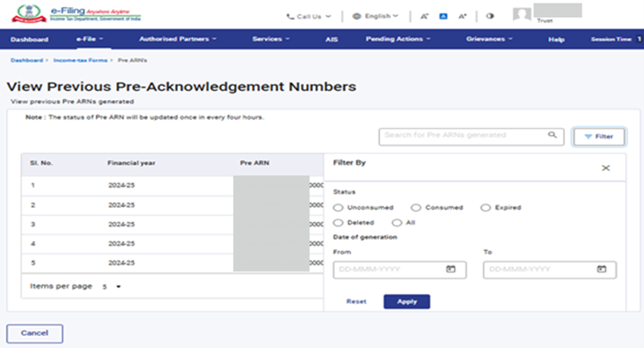644x348 pixels.
Task: Click the Pre ARN search field
Action: pyautogui.click(x=464, y=135)
